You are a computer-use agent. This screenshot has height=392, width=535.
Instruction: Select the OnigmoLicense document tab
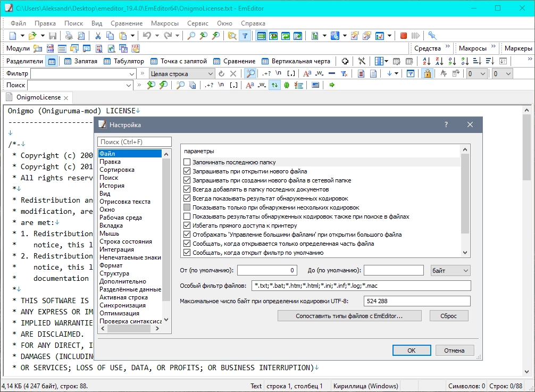click(38, 97)
